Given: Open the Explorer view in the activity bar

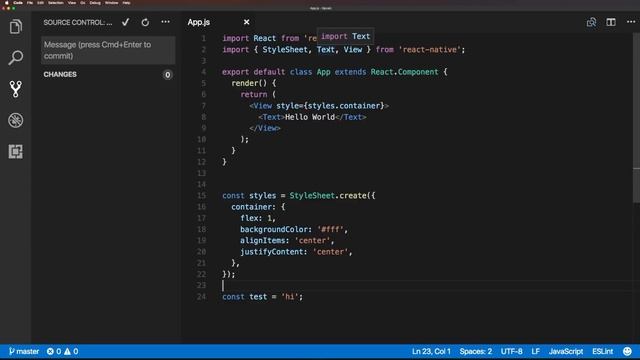Looking at the screenshot, I should click(x=16, y=27).
